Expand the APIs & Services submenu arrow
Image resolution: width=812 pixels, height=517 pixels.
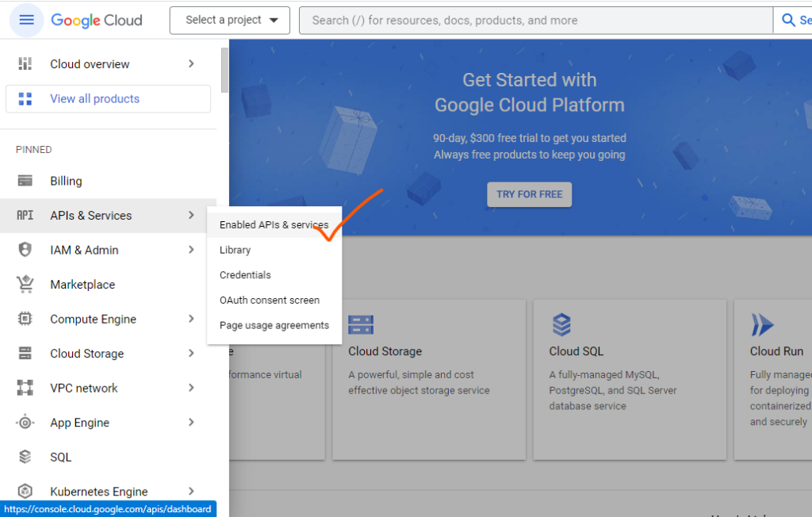191,215
